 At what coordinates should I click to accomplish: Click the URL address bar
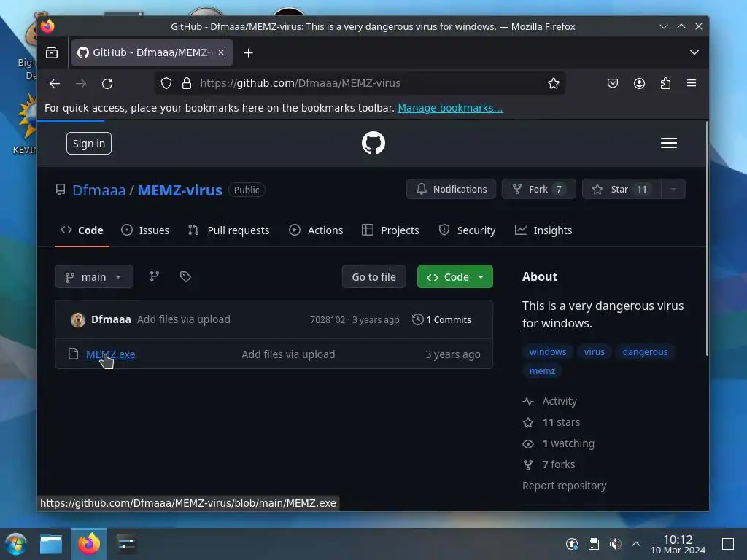tap(360, 83)
